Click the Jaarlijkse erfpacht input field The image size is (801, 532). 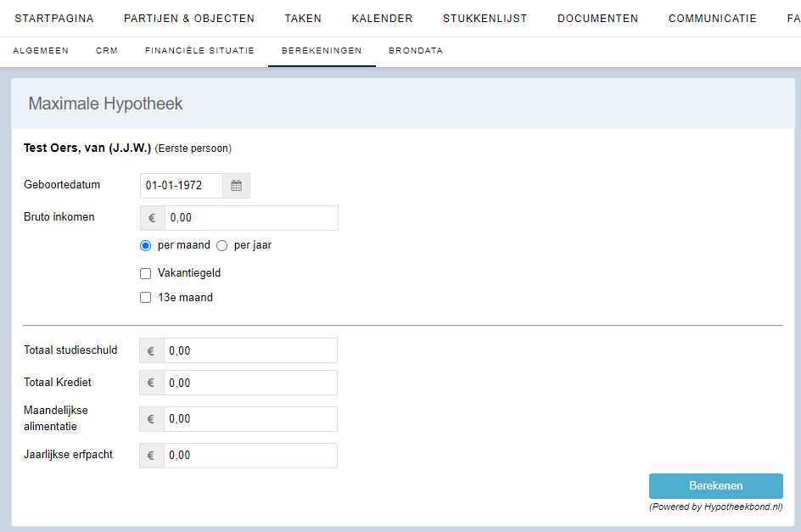tap(249, 456)
